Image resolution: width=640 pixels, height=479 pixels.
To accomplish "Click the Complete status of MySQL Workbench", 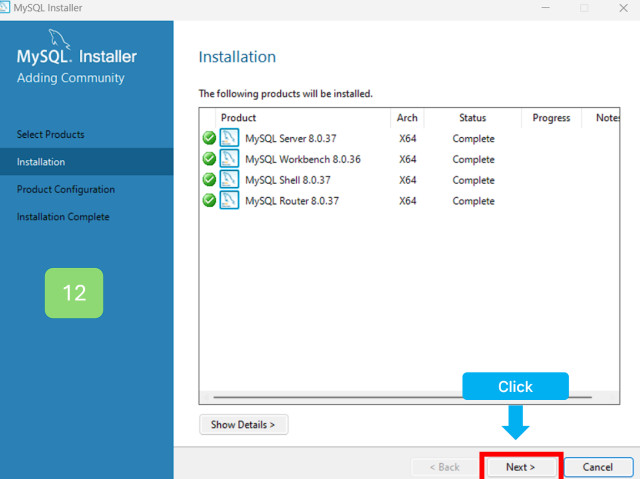I will (473, 160).
